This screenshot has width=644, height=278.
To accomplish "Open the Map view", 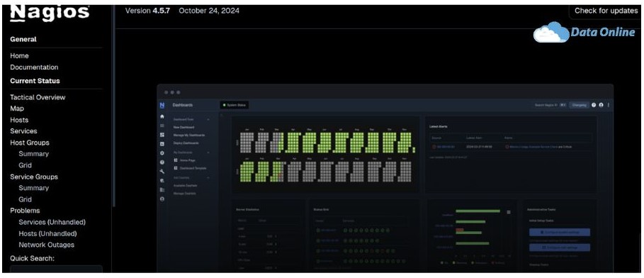I will [x=17, y=109].
